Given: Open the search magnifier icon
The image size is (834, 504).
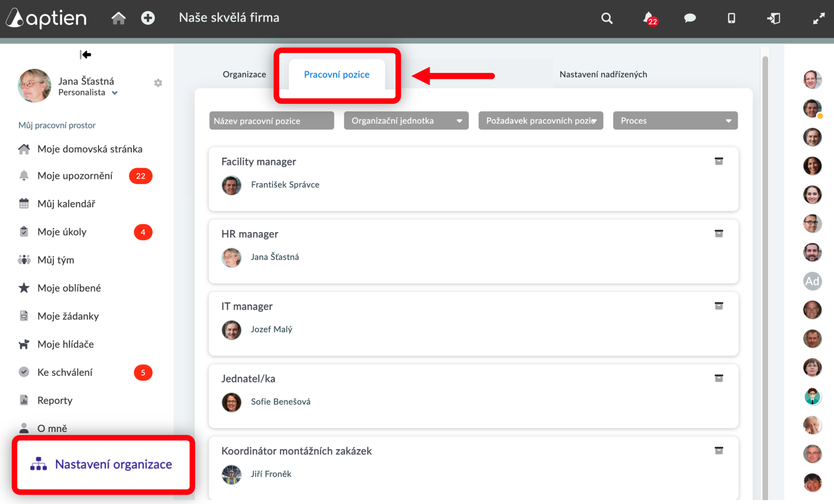Looking at the screenshot, I should tap(607, 18).
